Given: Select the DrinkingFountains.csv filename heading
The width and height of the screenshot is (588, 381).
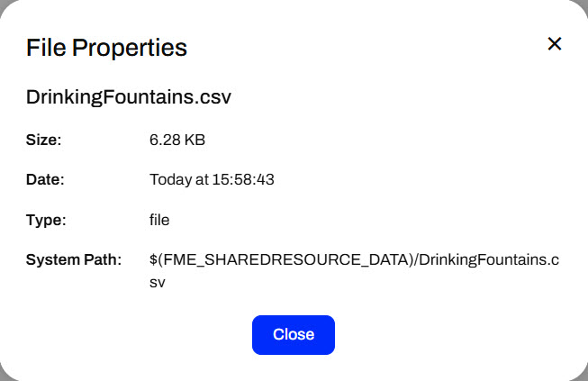Looking at the screenshot, I should point(129,97).
